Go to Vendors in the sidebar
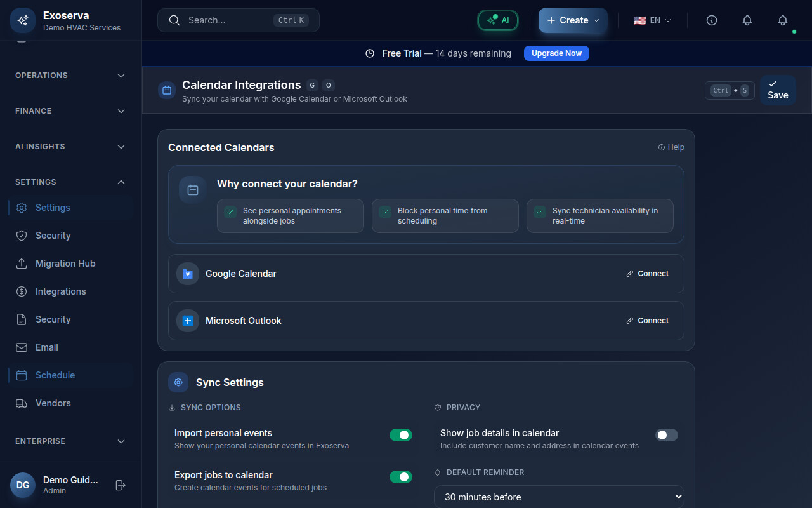The height and width of the screenshot is (508, 812). 53,403
